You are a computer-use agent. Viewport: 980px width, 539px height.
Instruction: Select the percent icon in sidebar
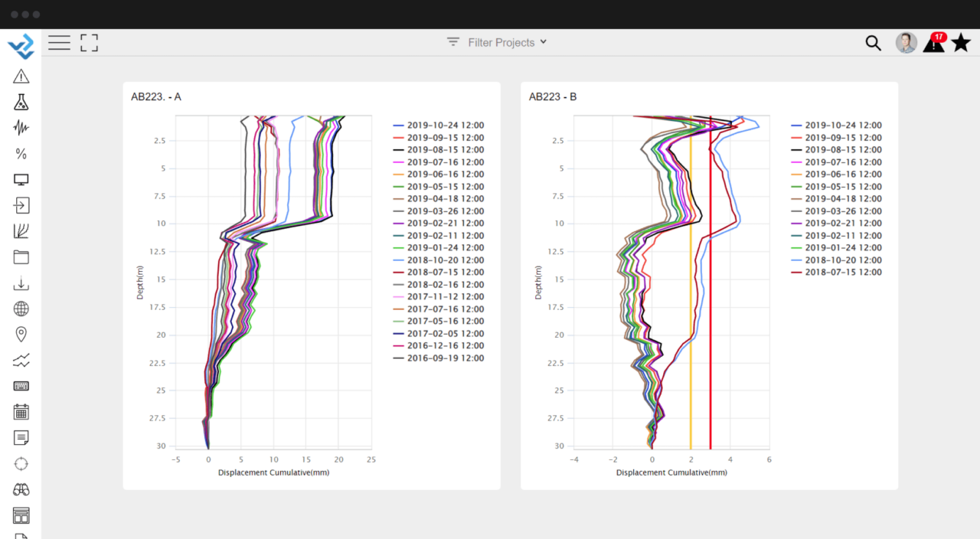(21, 154)
